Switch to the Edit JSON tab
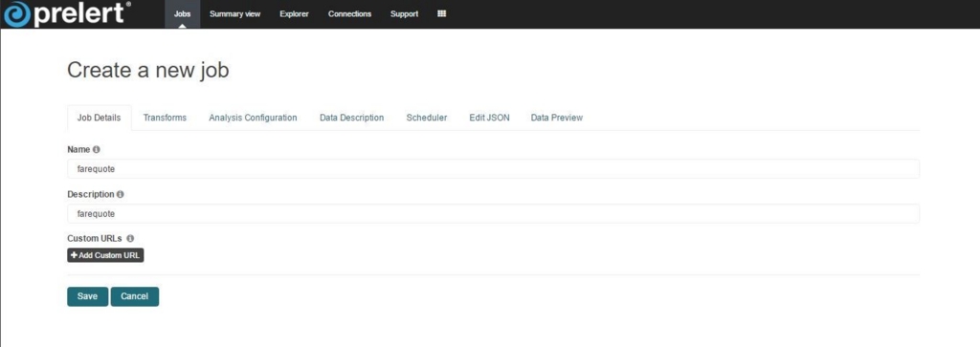Screen dimensions: 980x347 click(x=489, y=118)
